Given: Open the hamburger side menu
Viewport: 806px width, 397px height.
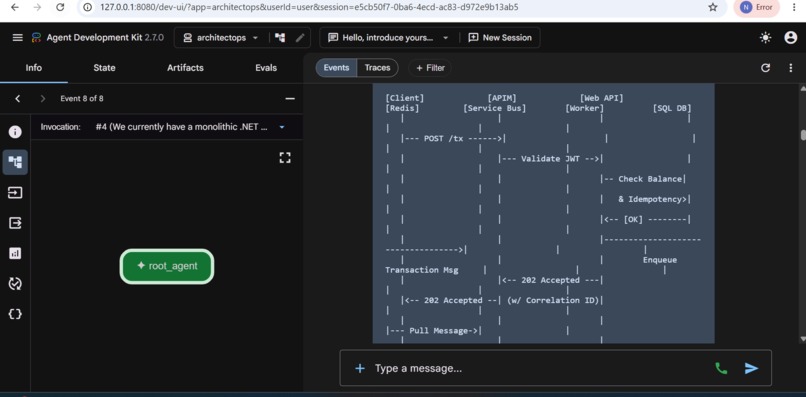Looking at the screenshot, I should coord(17,38).
